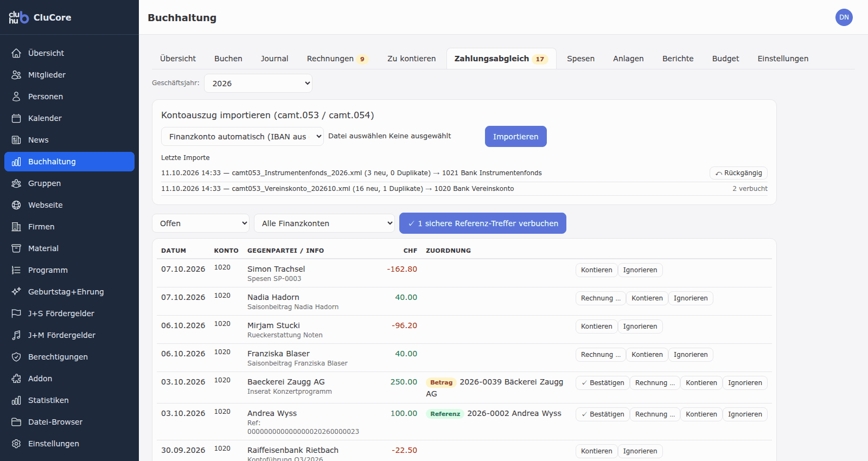Expand the Finanzkonto automatisch dropdown

coord(242,137)
